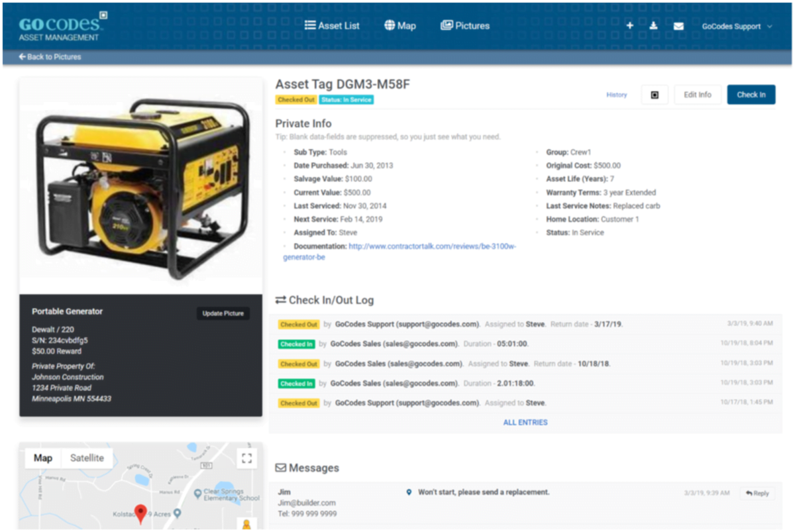Click Jim@builder.com email address
Viewport: 795px width, 532px height.
point(306,503)
